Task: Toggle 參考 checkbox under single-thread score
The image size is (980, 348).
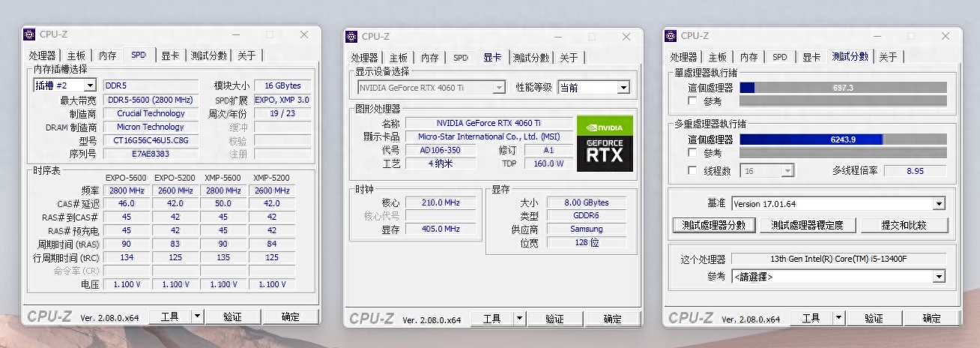Action: click(x=693, y=100)
